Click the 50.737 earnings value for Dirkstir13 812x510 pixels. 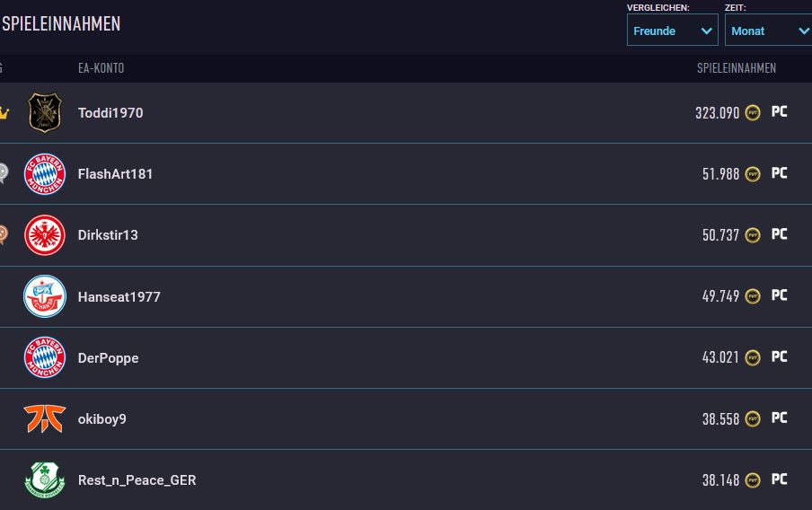pos(720,235)
